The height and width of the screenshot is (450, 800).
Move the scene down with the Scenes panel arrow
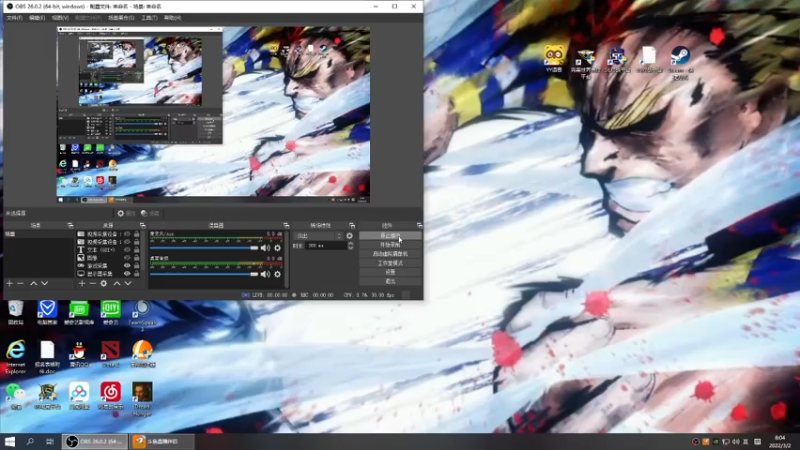tap(44, 283)
